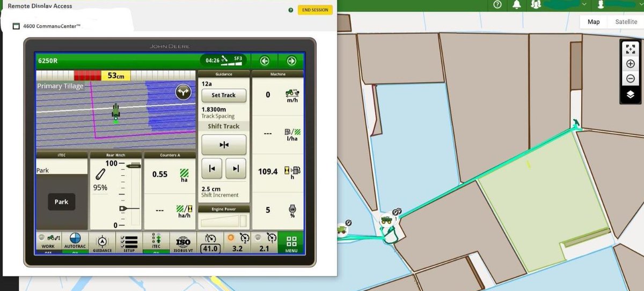The image size is (644, 291).
Task: Click the fit-to-extent map control
Action: point(631,49)
